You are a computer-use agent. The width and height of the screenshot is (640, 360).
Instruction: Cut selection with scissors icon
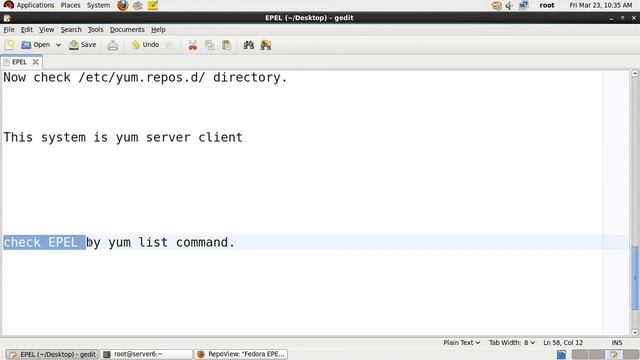pos(193,45)
